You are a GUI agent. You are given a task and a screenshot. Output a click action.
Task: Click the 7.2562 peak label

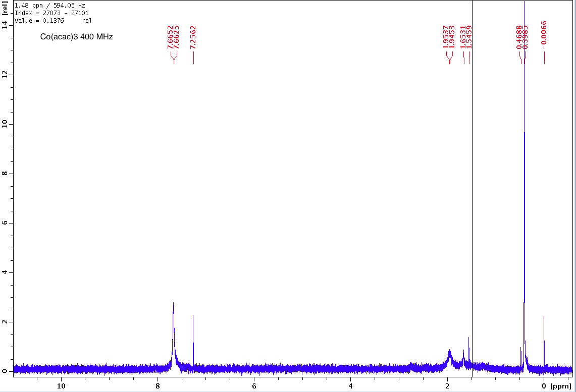[193, 37]
